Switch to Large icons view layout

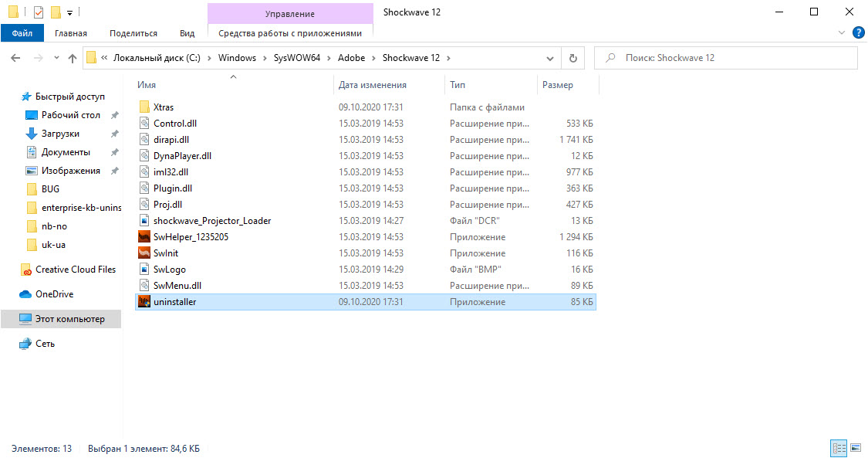click(856, 448)
